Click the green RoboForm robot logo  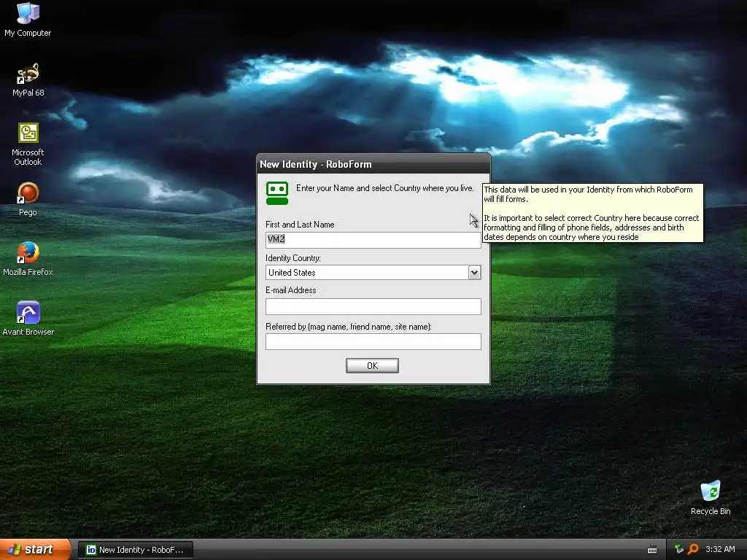point(277,192)
